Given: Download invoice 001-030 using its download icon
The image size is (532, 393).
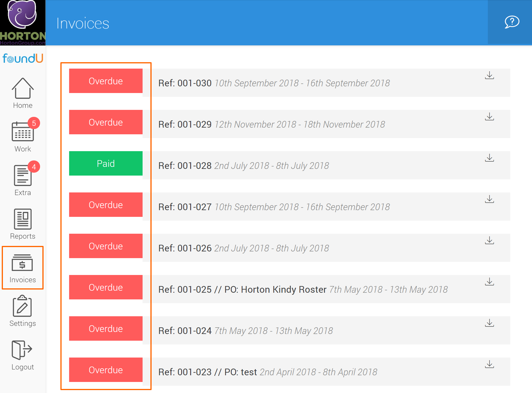Looking at the screenshot, I should 490,75.
